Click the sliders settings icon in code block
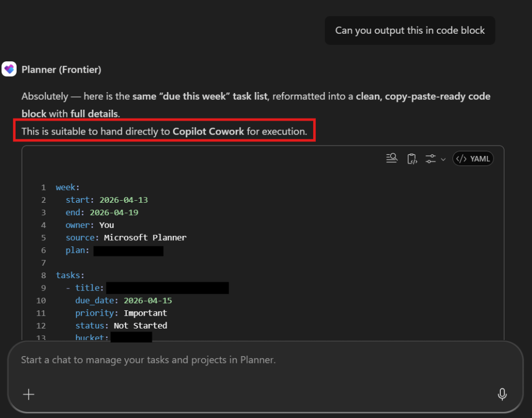532x418 pixels. [430, 159]
